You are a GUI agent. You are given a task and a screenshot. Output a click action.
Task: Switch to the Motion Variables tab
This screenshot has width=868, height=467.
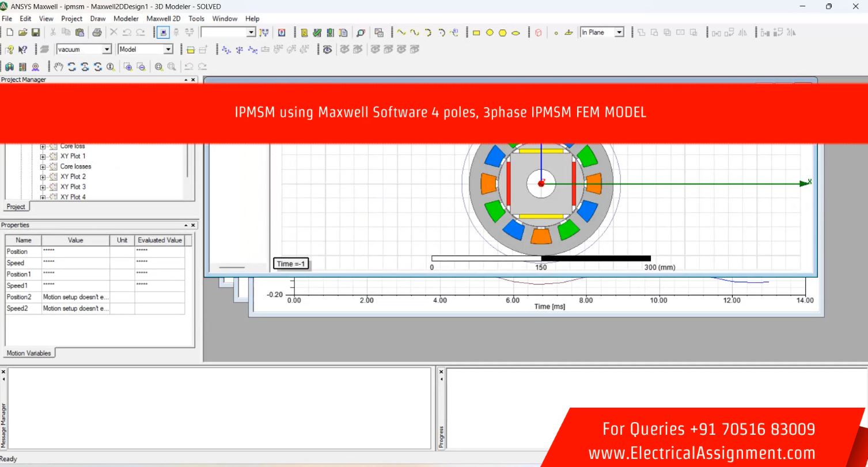[29, 353]
